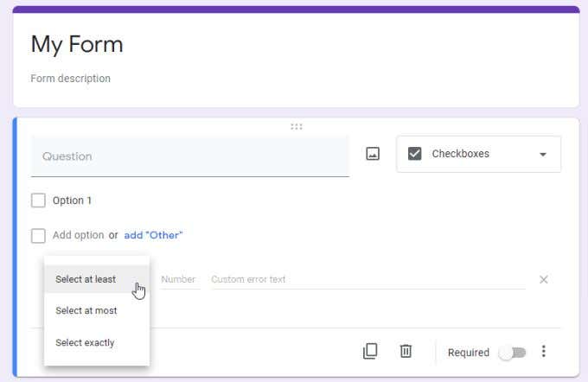Image resolution: width=588 pixels, height=382 pixels.
Task: Add an image to the question
Action: 373,154
